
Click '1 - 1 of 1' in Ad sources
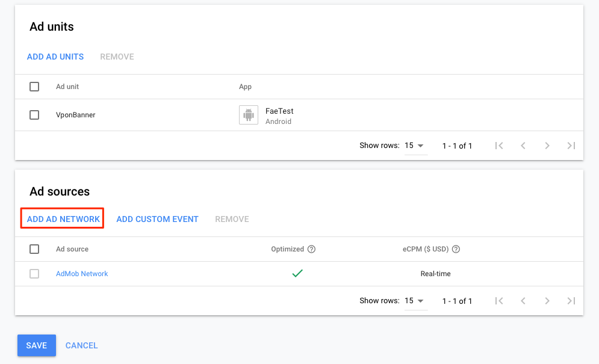457,301
